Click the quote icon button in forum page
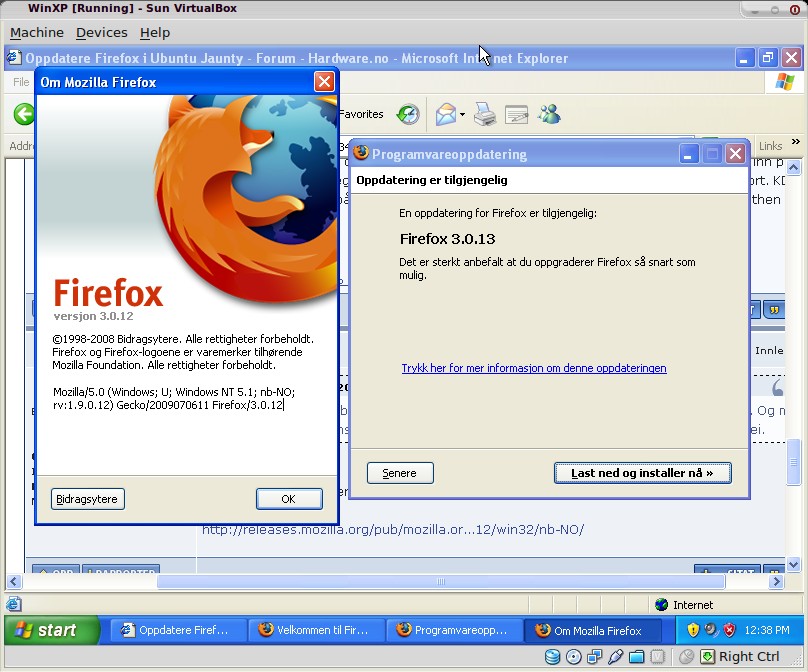Image resolution: width=808 pixels, height=672 pixels. click(x=773, y=310)
